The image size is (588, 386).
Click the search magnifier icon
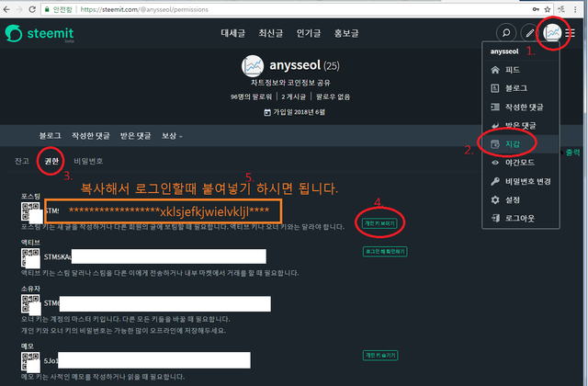[506, 33]
